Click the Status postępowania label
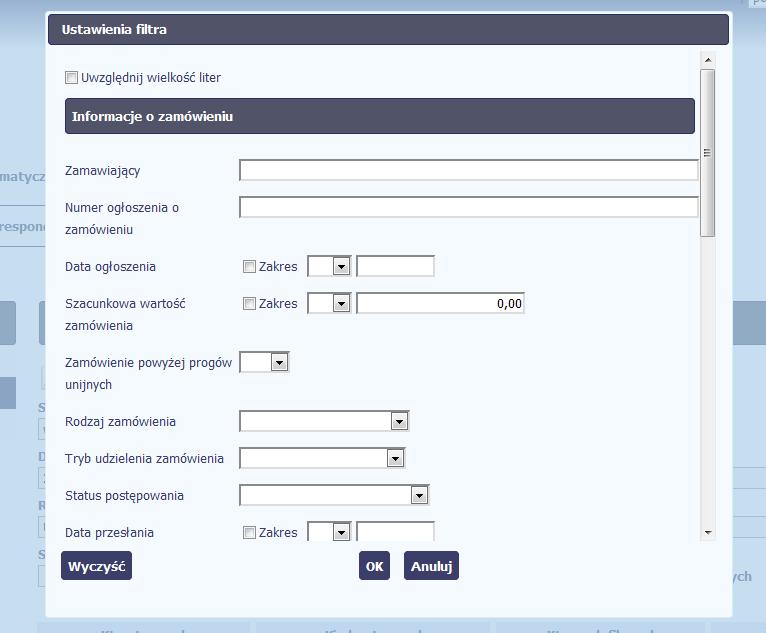This screenshot has width=766, height=633. point(124,496)
